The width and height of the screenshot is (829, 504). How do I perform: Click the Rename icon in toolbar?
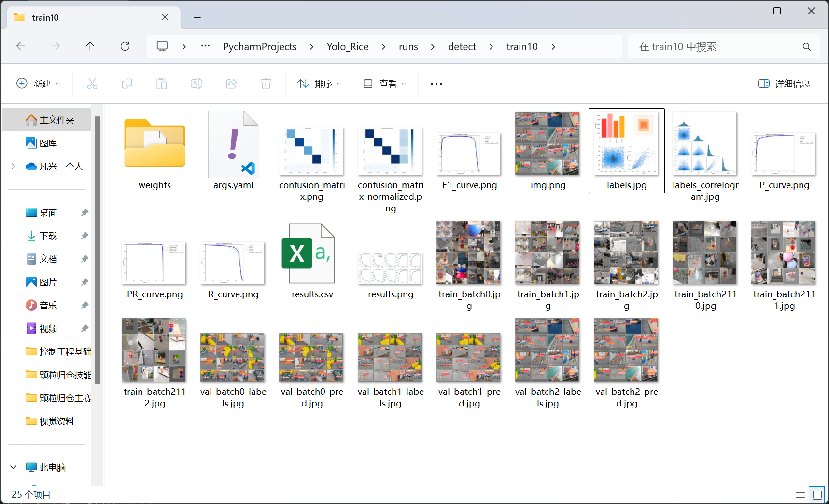[197, 84]
